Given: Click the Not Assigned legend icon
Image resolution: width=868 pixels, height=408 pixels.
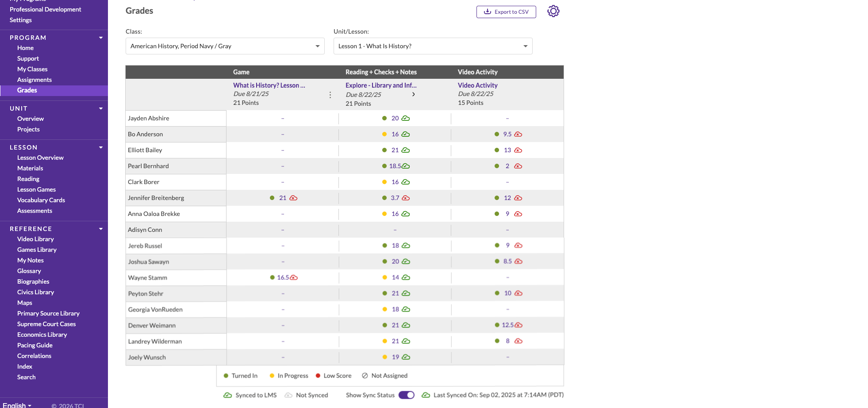Looking at the screenshot, I should pyautogui.click(x=365, y=376).
